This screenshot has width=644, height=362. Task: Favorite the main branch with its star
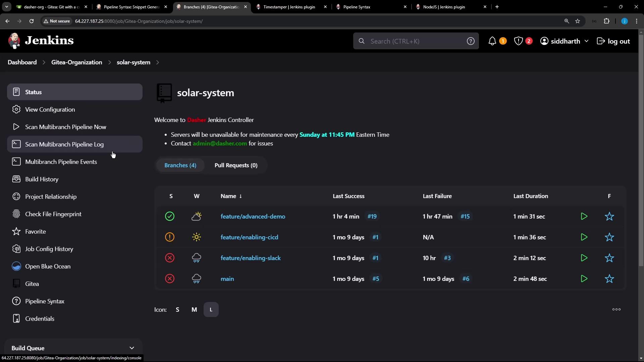pos(609,279)
